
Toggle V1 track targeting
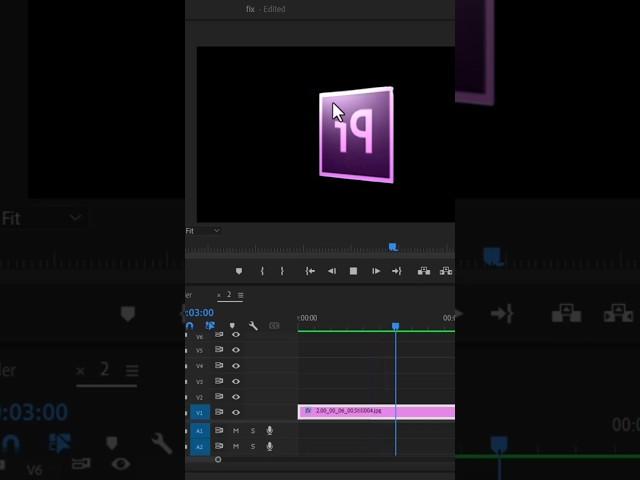click(200, 413)
